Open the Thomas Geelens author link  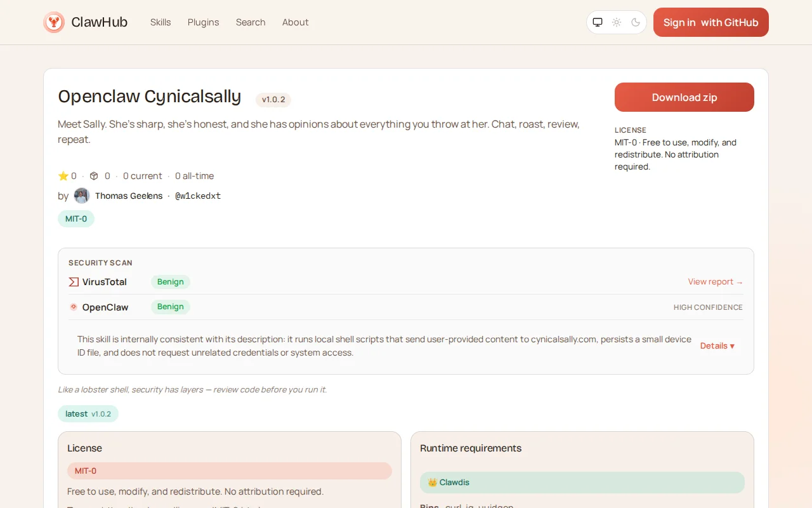(x=129, y=196)
